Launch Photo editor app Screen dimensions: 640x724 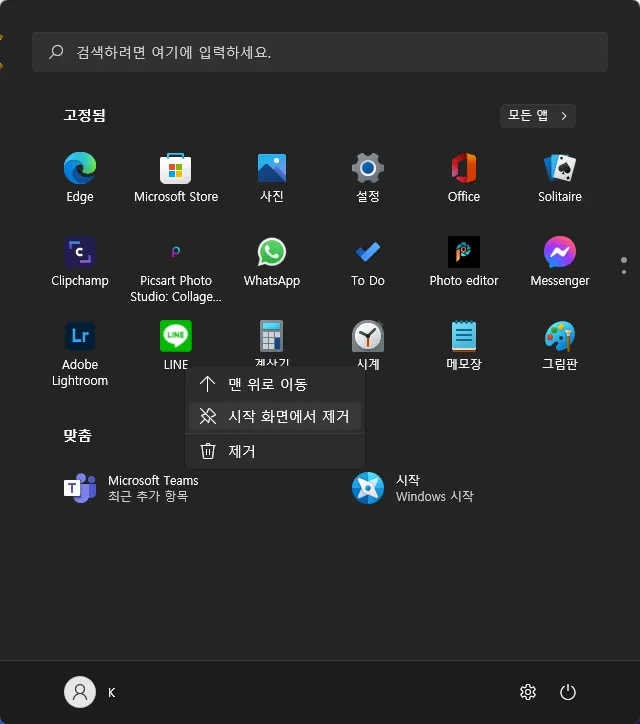point(464,261)
